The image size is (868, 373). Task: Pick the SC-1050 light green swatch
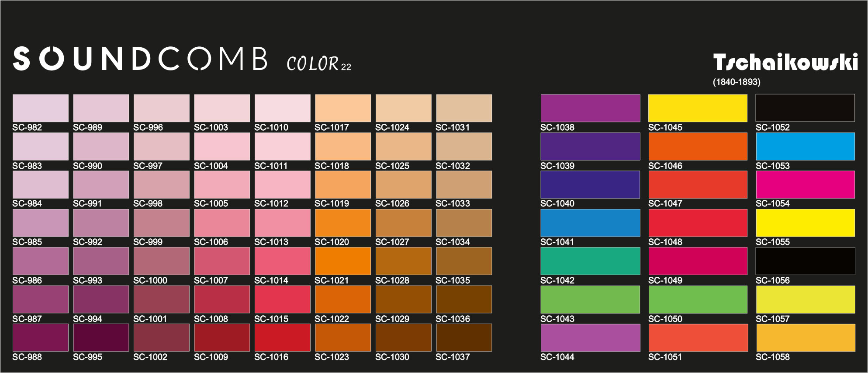[698, 300]
